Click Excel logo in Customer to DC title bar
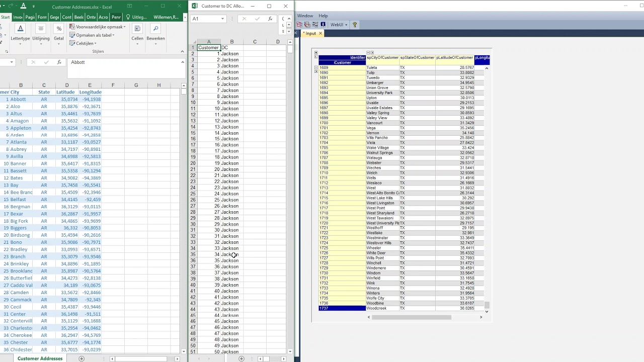Image resolution: width=644 pixels, height=362 pixels. coord(195,6)
